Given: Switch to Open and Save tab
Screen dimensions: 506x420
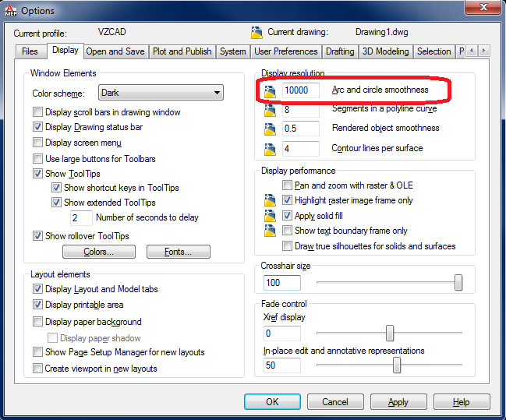Looking at the screenshot, I should coord(115,51).
